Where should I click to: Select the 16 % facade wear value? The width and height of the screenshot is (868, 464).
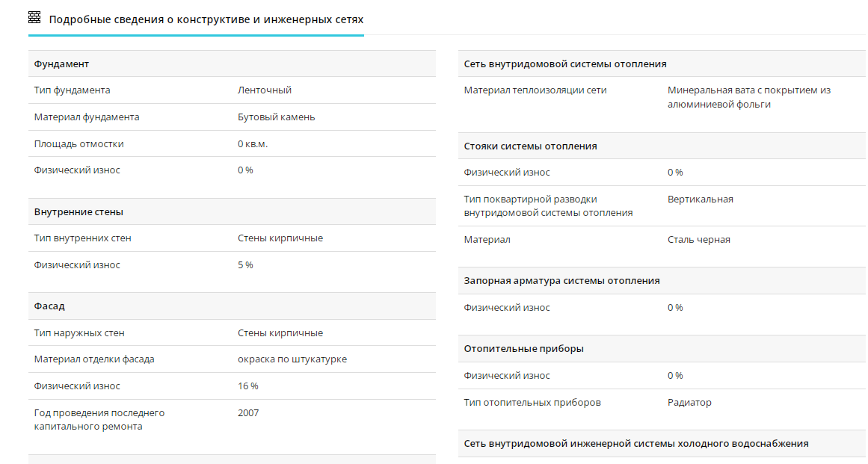point(248,386)
